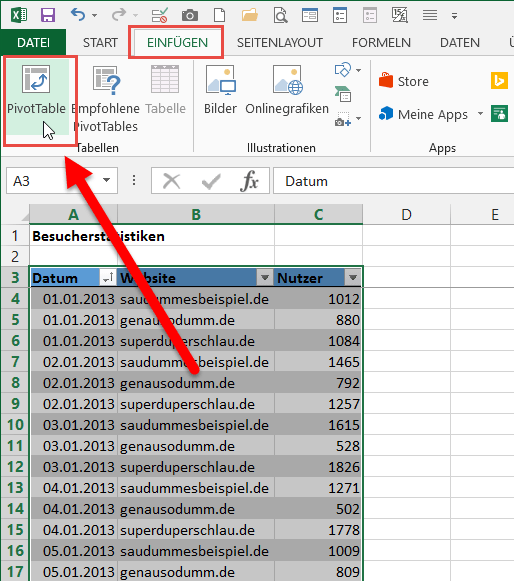Screen dimensions: 514x581
Task: Switch to the SEITENLAYOUT tab
Action: coord(280,43)
